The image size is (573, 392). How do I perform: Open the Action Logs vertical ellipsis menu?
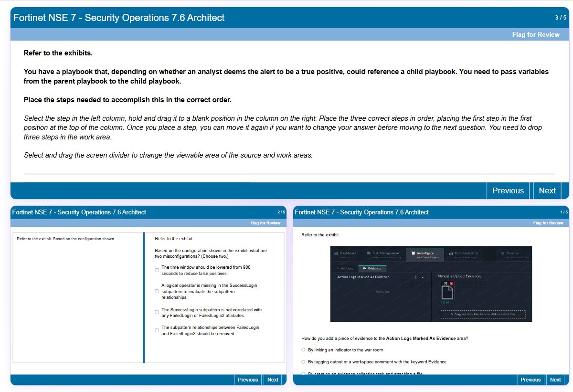coord(416,277)
